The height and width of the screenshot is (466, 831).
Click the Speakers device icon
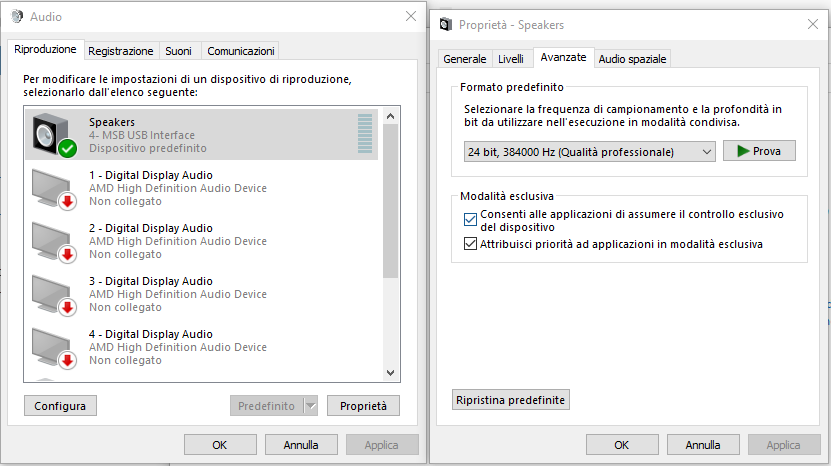54,135
